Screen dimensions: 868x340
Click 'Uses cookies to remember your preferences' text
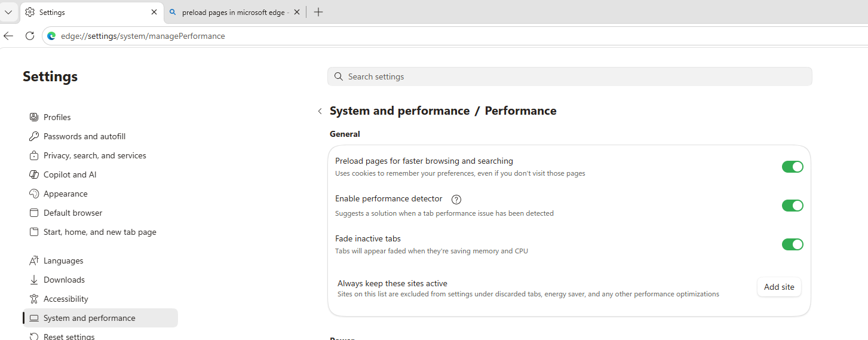(x=460, y=173)
